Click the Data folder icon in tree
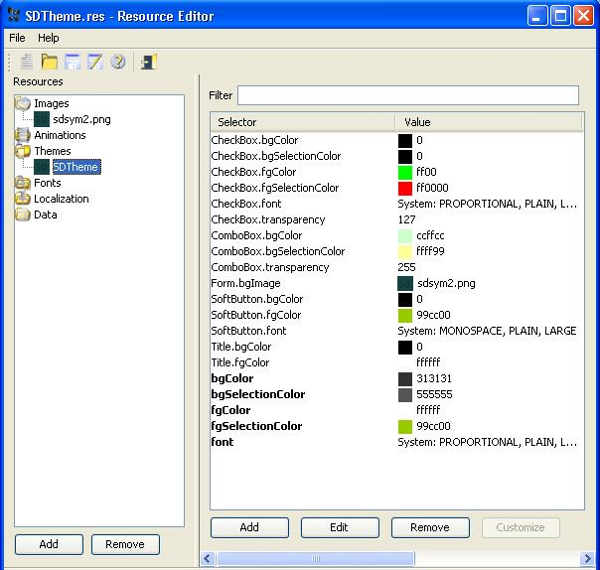The height and width of the screenshot is (570, 600). pos(23,215)
